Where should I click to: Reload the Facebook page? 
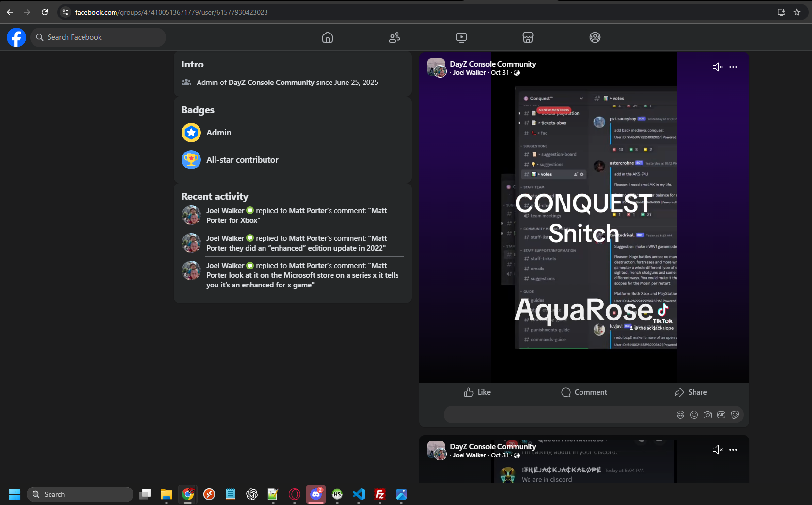tap(45, 12)
